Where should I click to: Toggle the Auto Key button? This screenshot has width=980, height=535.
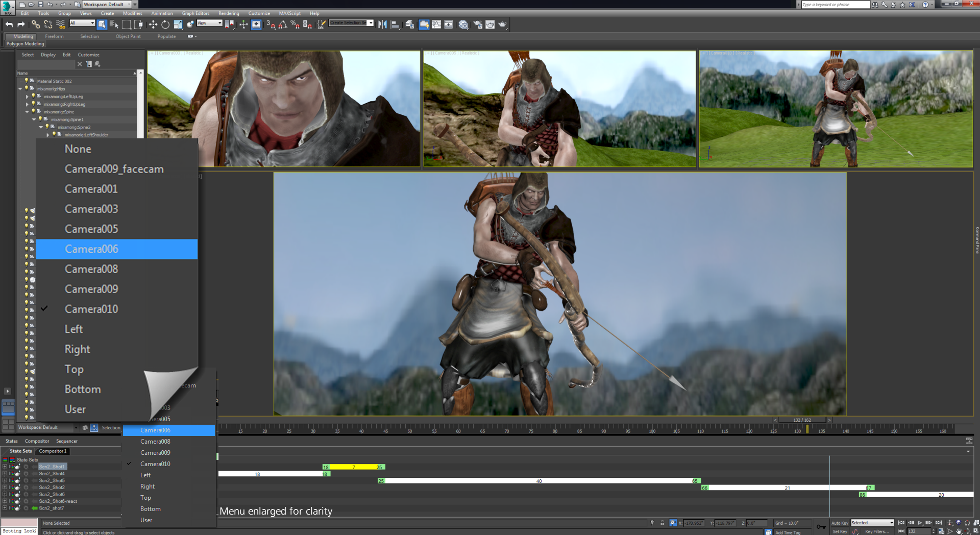coord(839,523)
